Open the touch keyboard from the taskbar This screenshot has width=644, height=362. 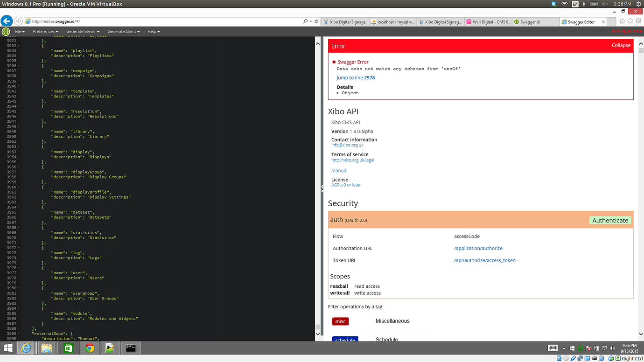pos(553,348)
